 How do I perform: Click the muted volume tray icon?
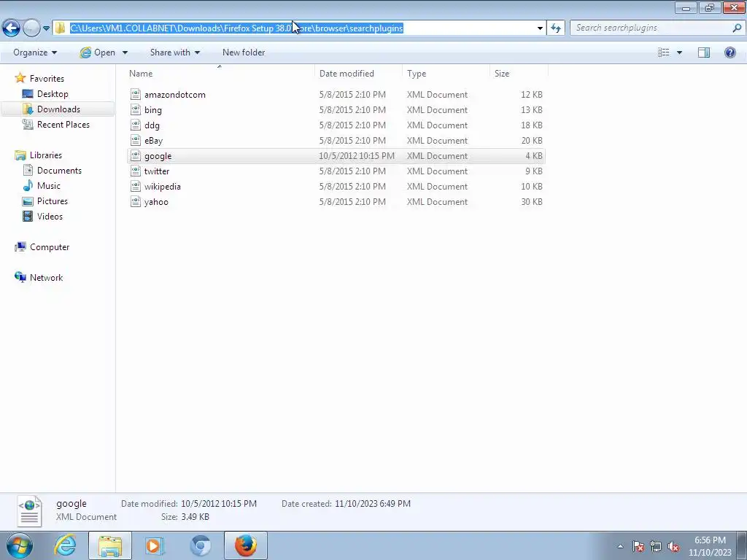pyautogui.click(x=673, y=546)
